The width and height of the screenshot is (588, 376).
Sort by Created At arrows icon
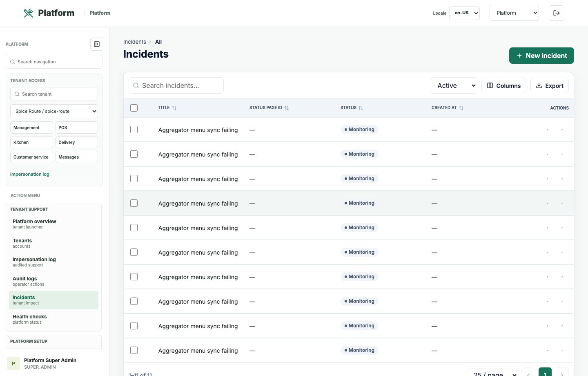tap(461, 108)
